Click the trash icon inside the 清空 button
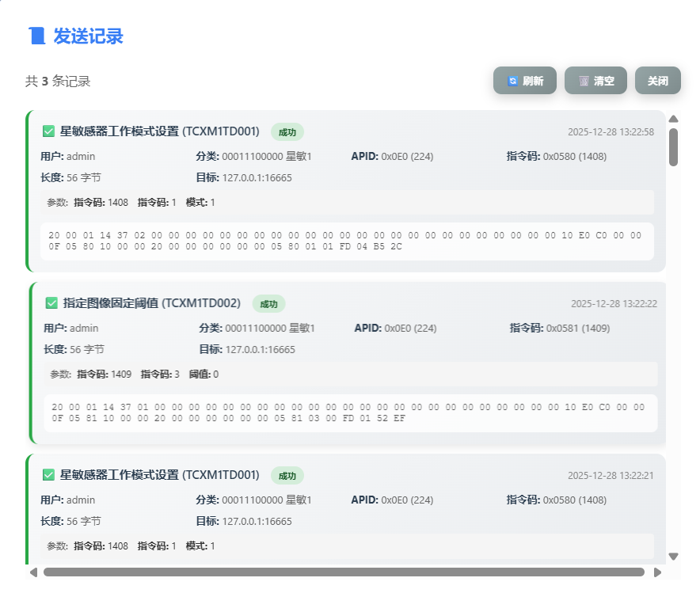 click(x=582, y=80)
